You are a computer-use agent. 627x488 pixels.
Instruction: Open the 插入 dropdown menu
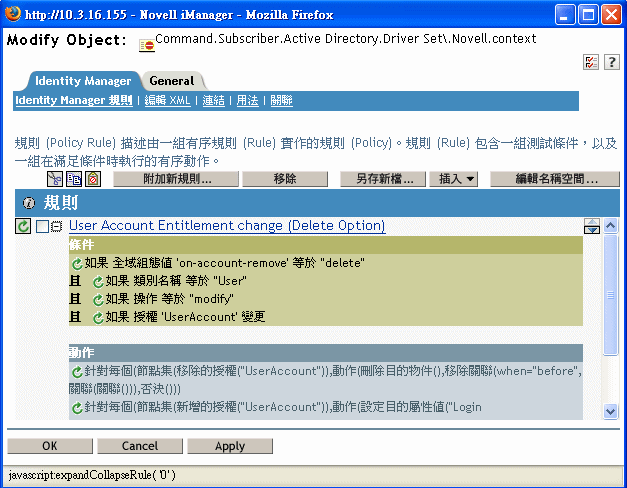tap(453, 179)
